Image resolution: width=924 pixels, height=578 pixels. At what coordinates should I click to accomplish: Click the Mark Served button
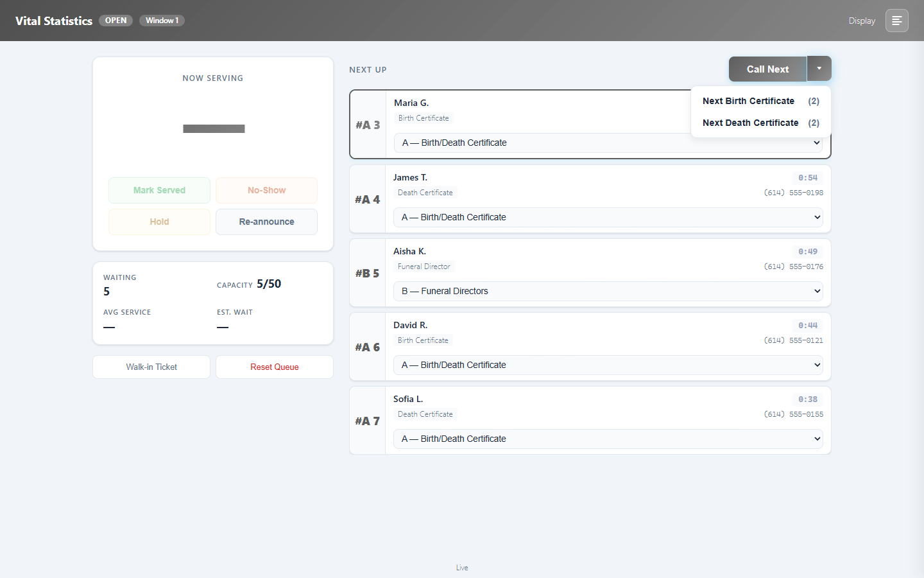[x=159, y=190]
